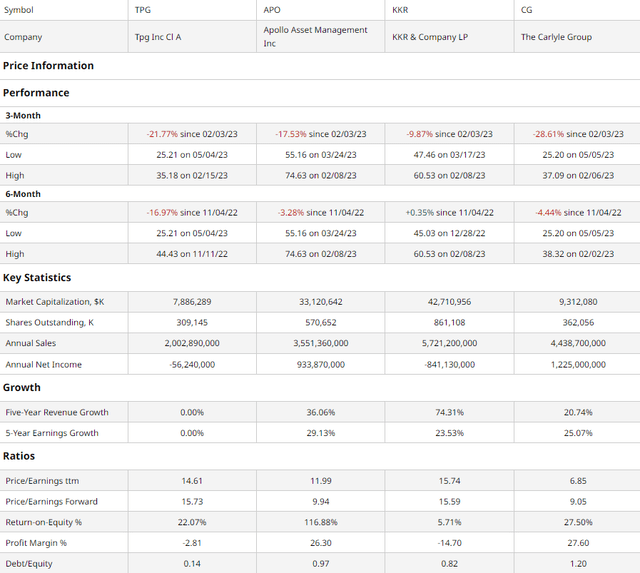
Task: Click the 3-Month subheading
Action: click(x=23, y=115)
